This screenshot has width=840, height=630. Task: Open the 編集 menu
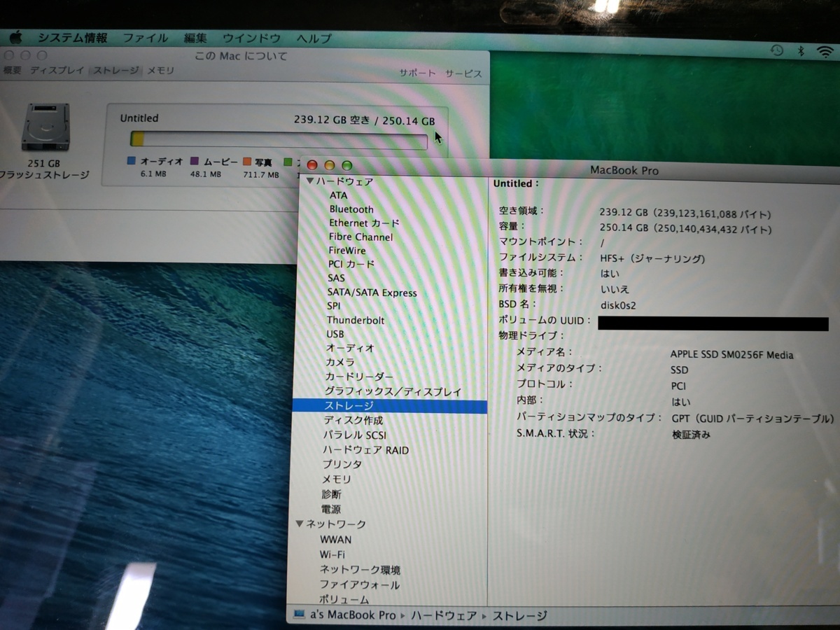195,38
